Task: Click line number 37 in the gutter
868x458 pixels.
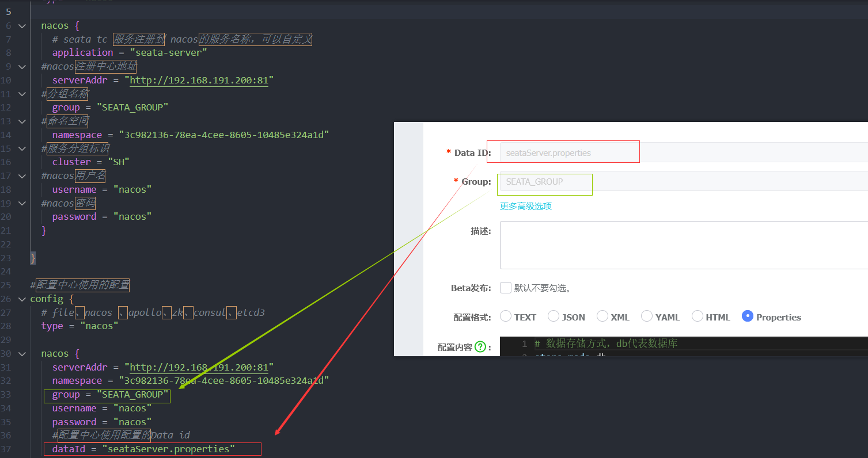Action: [6, 449]
